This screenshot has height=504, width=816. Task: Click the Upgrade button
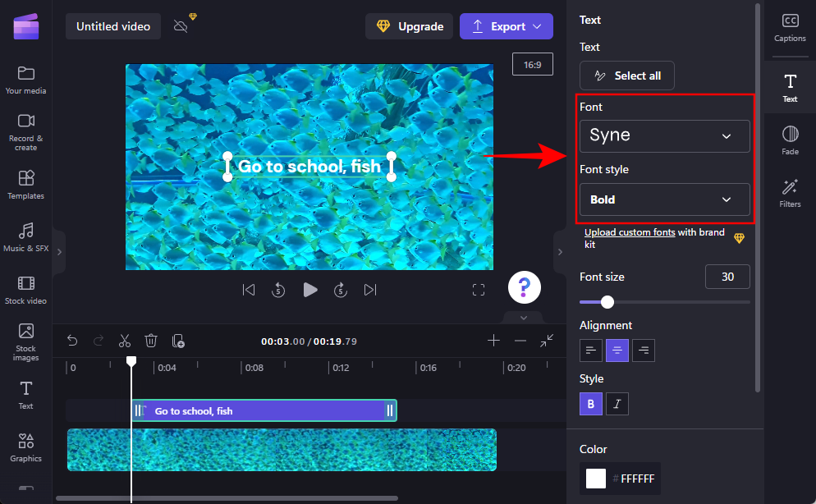point(409,26)
